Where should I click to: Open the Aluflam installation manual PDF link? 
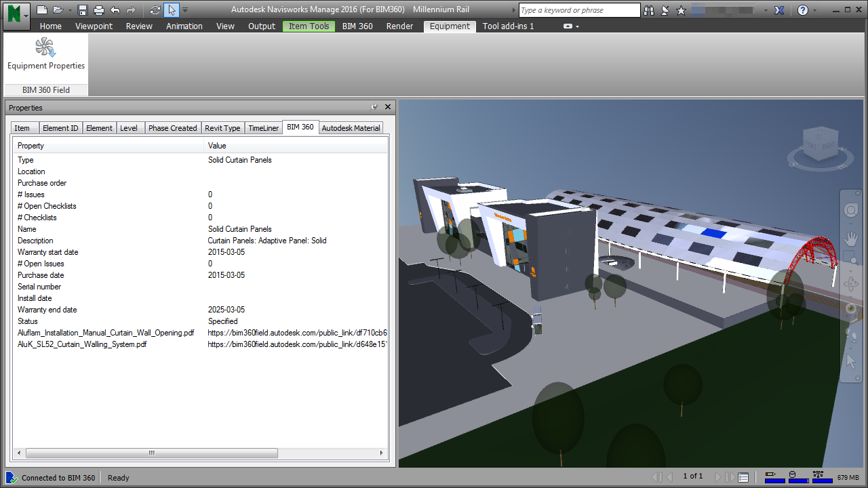290,333
